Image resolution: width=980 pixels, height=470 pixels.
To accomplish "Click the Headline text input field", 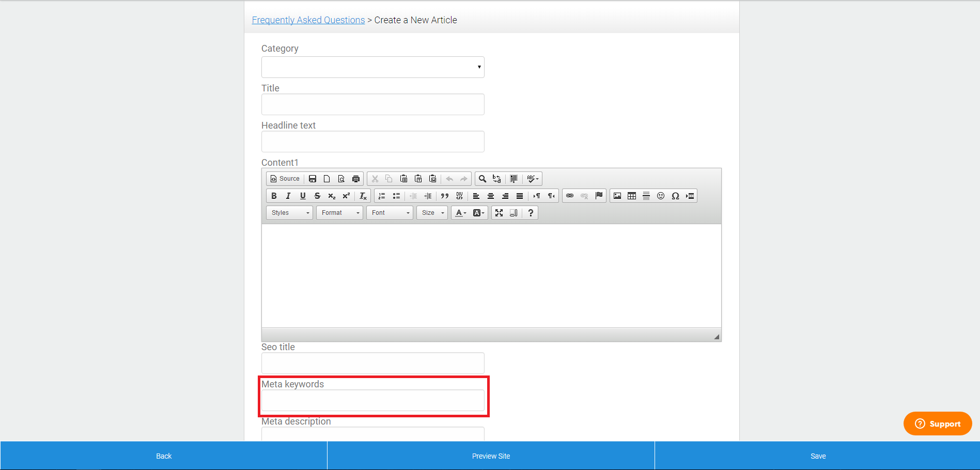I will click(x=373, y=142).
